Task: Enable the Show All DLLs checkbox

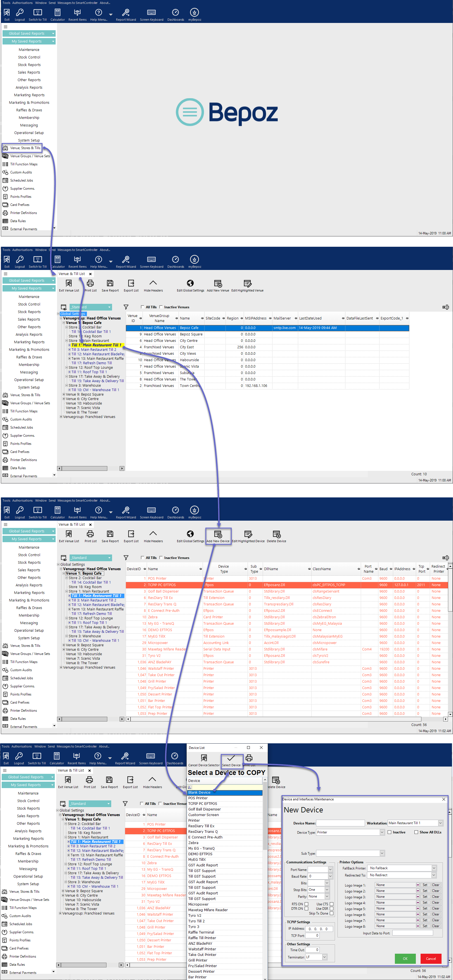Action: tap(416, 832)
